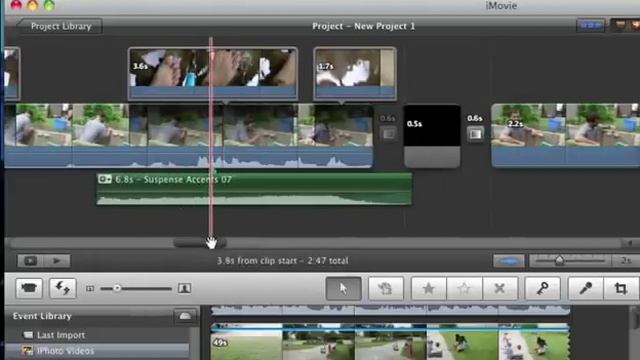Click the scrollbar right arrow
Viewport: 640px width, 360px height.
coord(629,243)
